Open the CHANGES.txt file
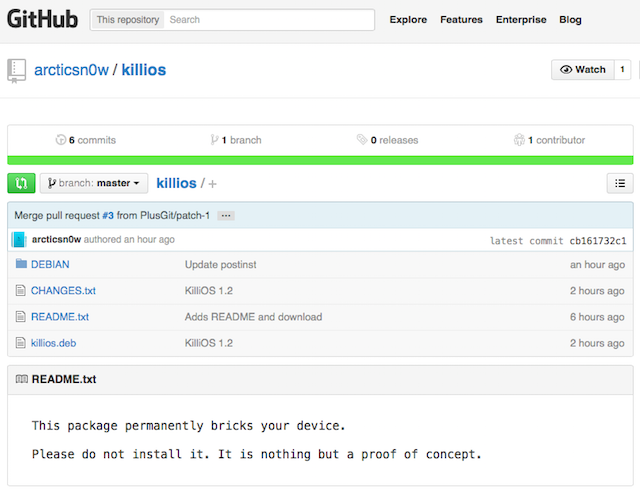640x491 pixels. click(63, 290)
